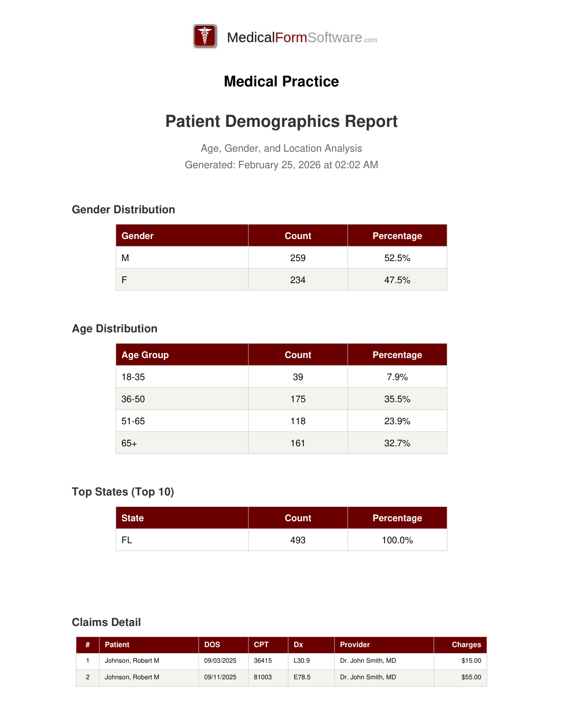
Task: Click the $55.00 charges cell
Action: [x=471, y=677]
